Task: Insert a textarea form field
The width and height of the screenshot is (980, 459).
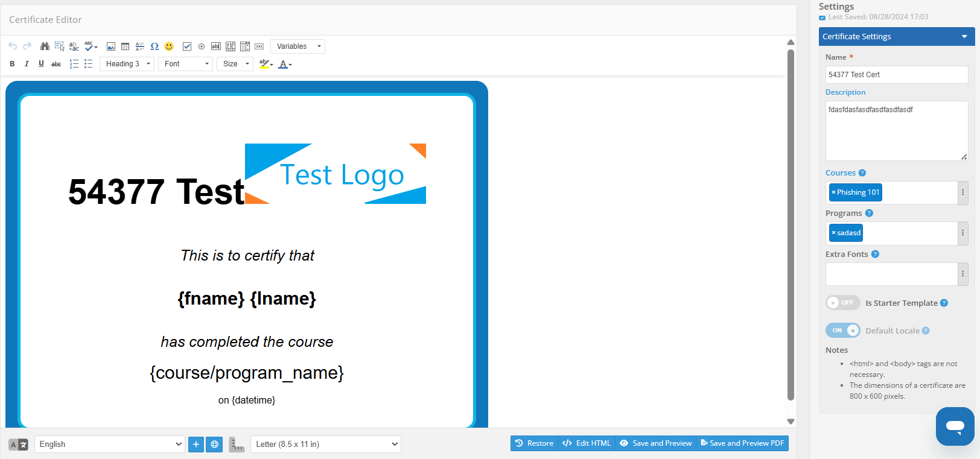Action: click(231, 46)
